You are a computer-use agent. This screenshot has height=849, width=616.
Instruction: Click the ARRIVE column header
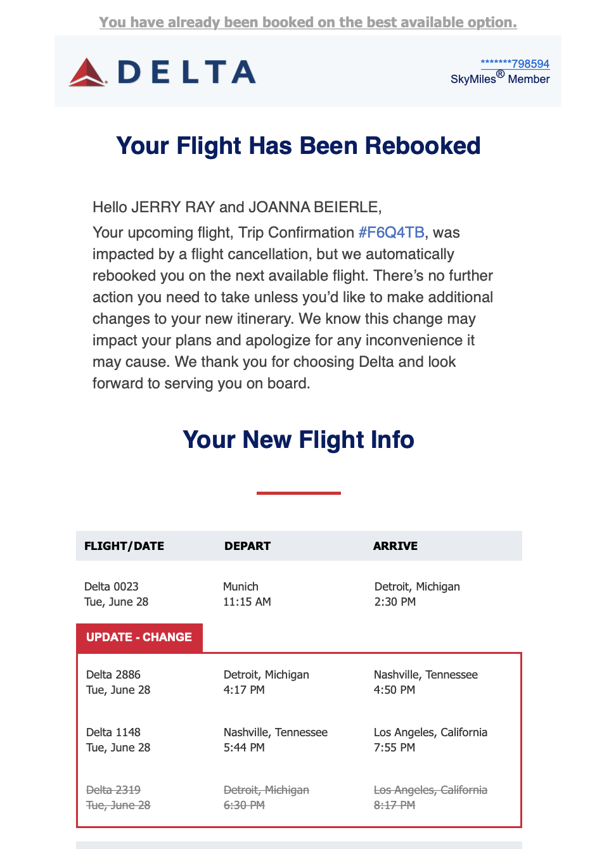tap(395, 546)
